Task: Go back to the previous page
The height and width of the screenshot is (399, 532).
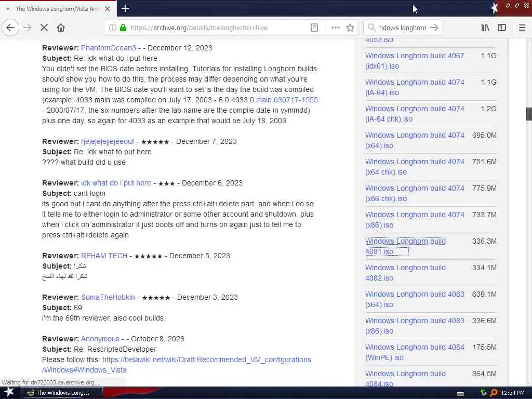Action: click(10, 28)
